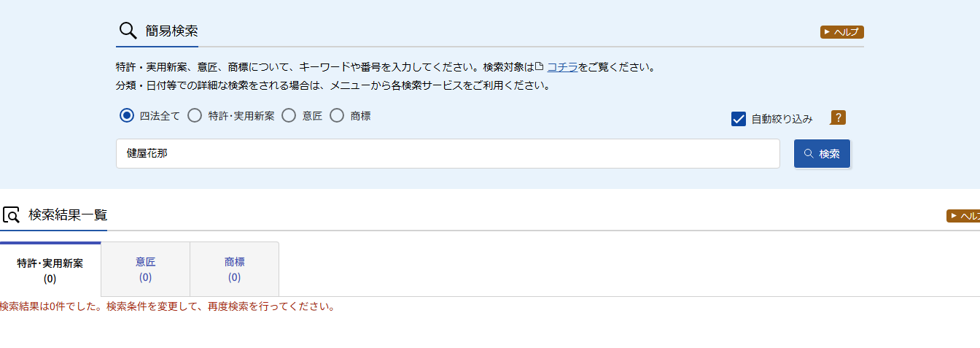Open the コチラ link for search targets

click(563, 67)
